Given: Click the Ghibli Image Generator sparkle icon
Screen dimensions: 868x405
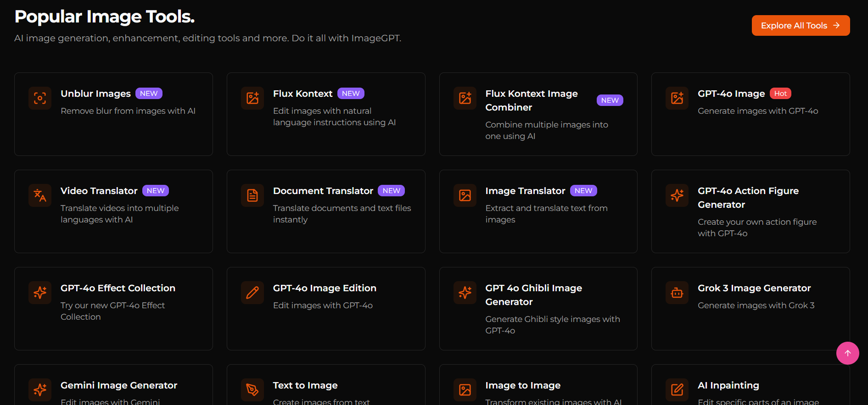Looking at the screenshot, I should tap(465, 293).
